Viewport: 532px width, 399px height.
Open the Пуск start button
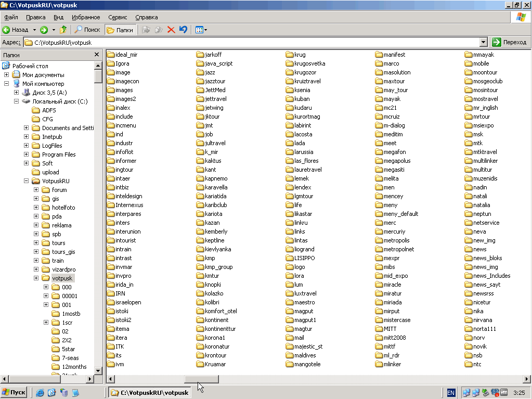[x=14, y=393]
